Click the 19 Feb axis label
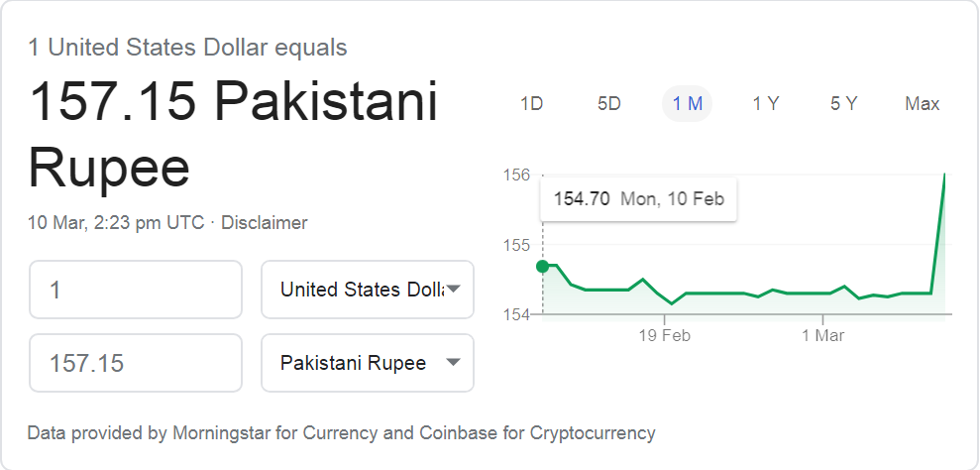980x470 pixels. point(664,335)
